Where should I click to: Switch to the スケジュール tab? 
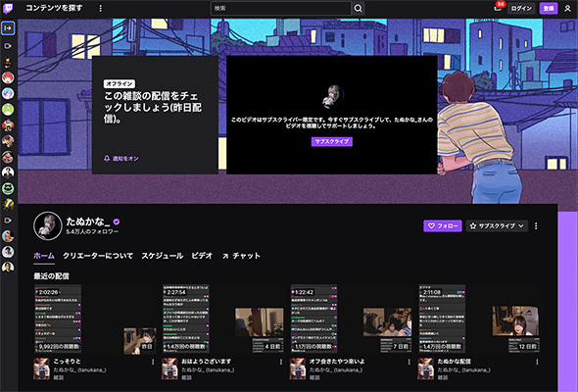(163, 256)
